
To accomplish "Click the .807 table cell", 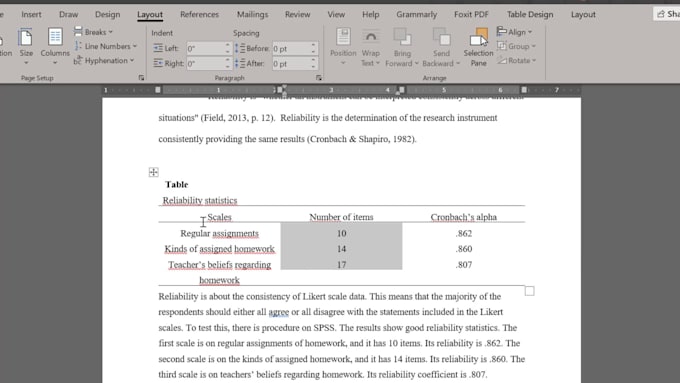I will [x=464, y=265].
